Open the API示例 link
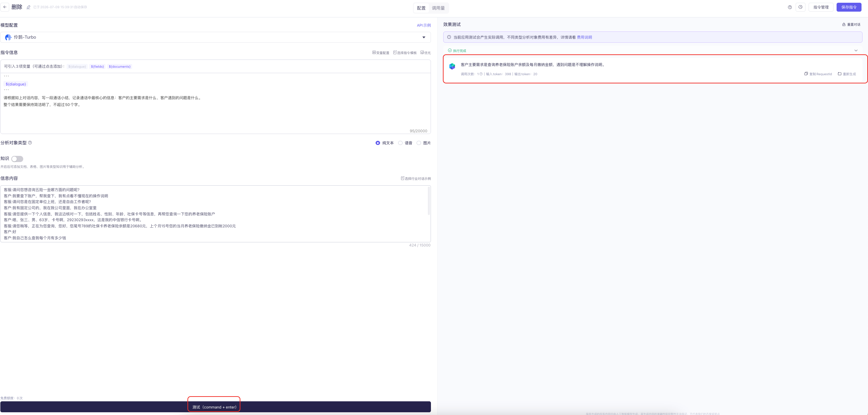 click(x=424, y=26)
